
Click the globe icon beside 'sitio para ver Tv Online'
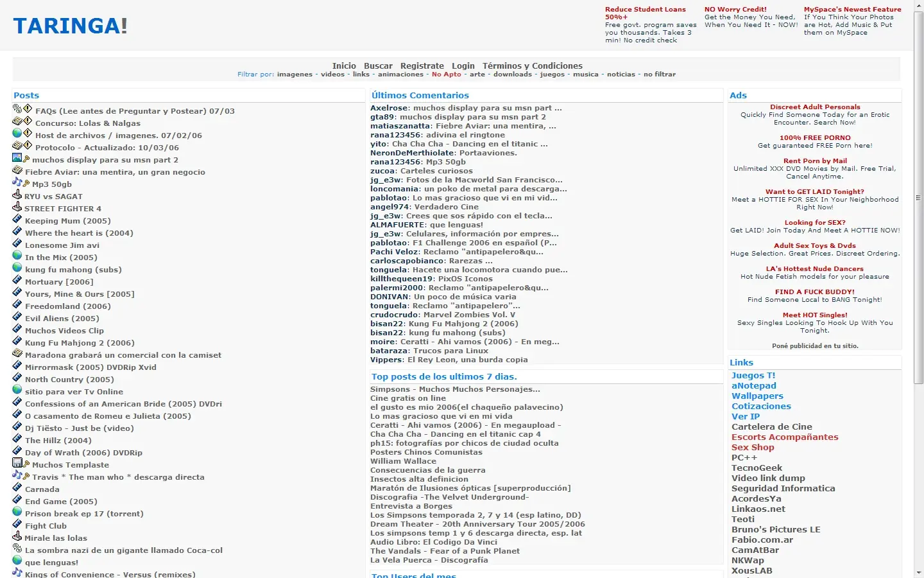point(17,390)
